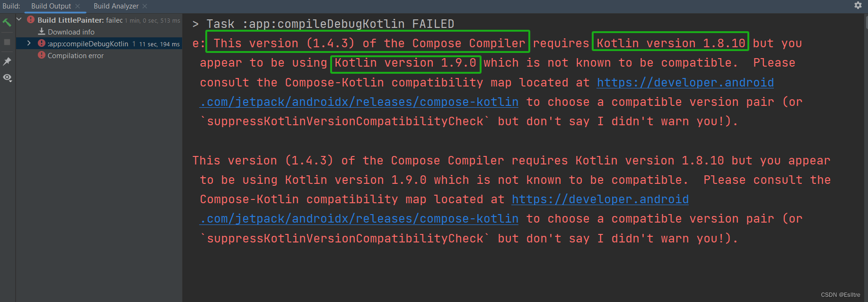The width and height of the screenshot is (868, 302).
Task: Click the stop build square icon
Action: [7, 42]
